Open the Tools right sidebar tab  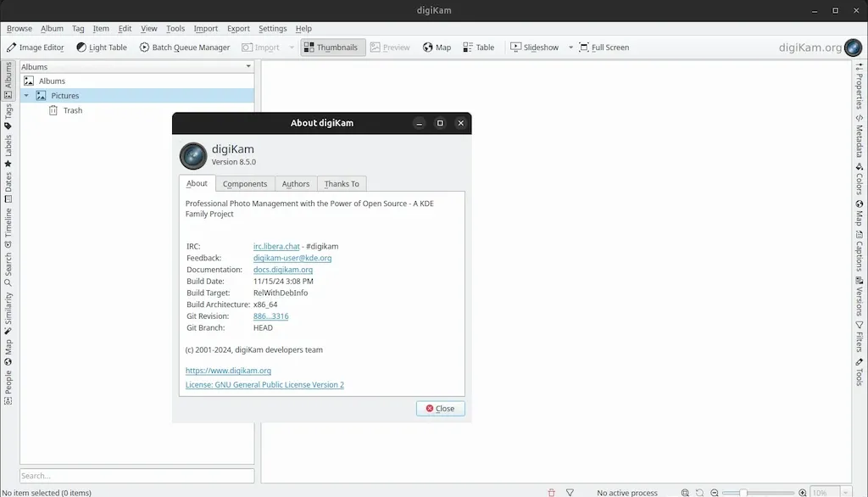[860, 371]
